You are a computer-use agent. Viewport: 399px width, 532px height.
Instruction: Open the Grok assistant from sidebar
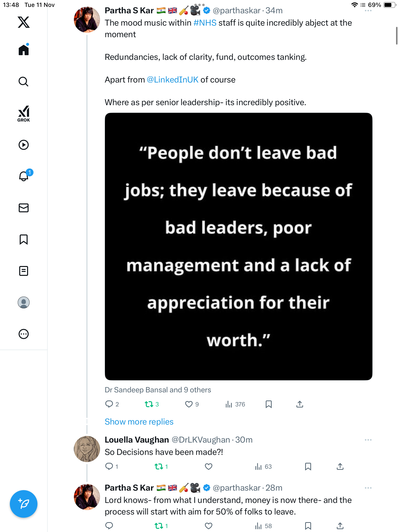click(x=24, y=114)
